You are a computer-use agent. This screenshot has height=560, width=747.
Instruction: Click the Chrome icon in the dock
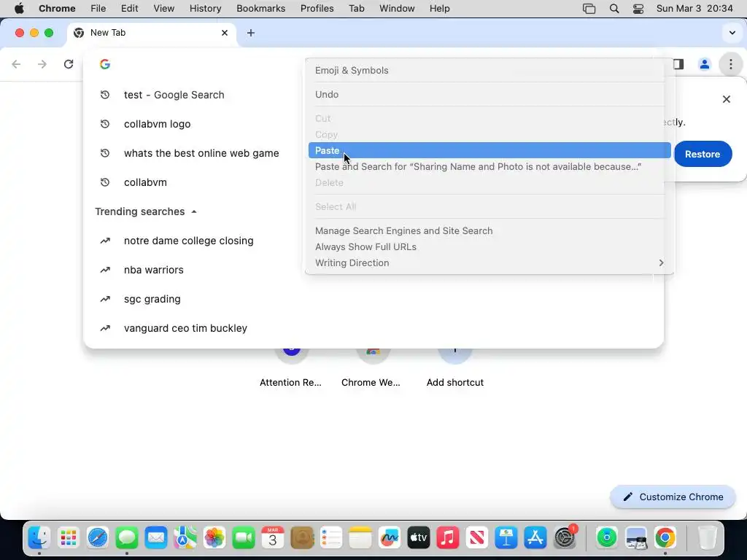665,537
